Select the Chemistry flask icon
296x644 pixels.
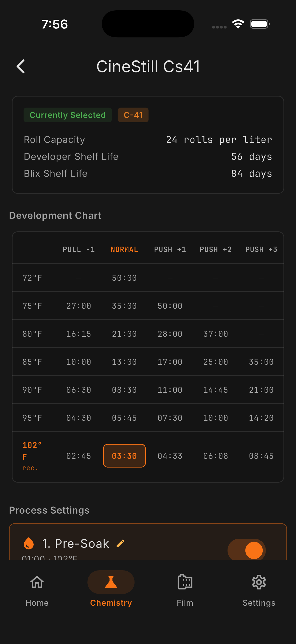pos(111,582)
